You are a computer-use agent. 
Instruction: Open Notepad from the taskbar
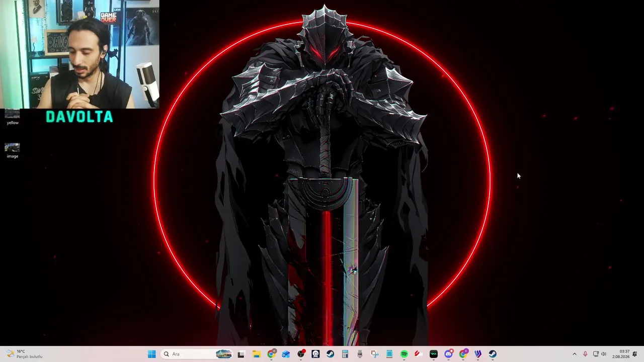pos(389,354)
